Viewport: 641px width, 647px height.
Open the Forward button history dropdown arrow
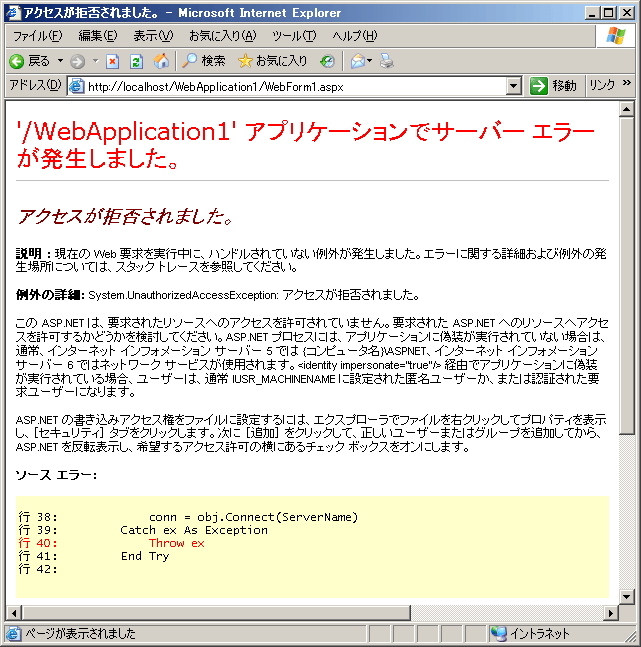coord(96,61)
